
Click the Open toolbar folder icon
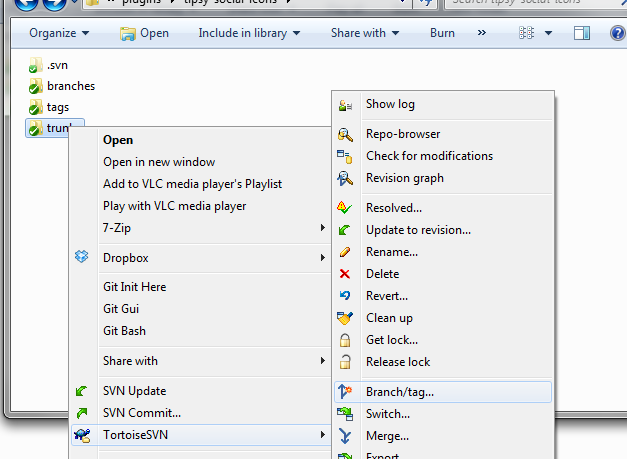coord(128,34)
